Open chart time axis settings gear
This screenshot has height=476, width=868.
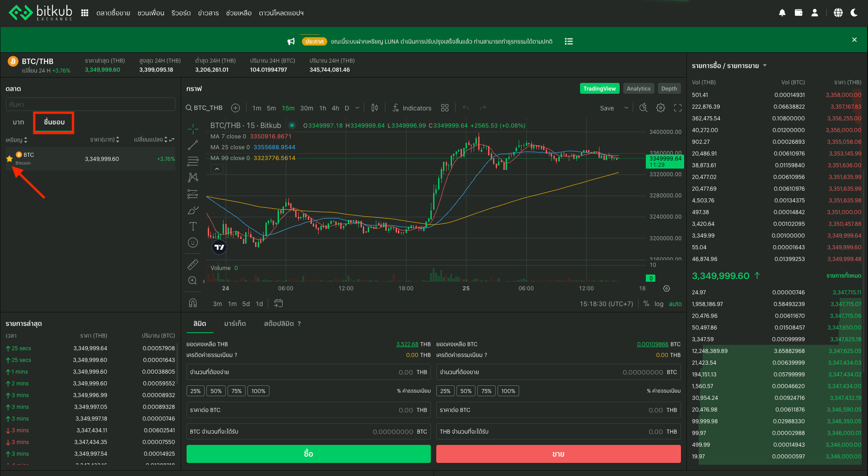[x=667, y=288]
